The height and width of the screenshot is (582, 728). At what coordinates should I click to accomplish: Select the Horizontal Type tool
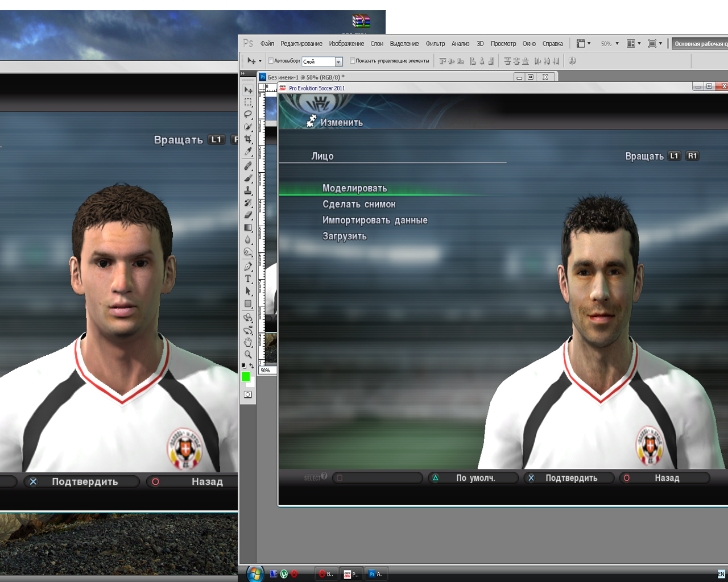pyautogui.click(x=248, y=279)
